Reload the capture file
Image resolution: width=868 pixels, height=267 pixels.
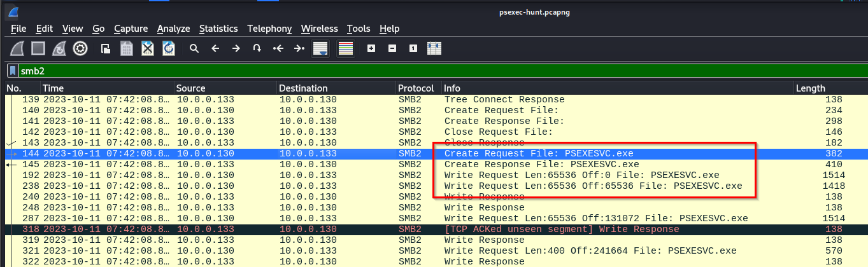click(x=169, y=48)
